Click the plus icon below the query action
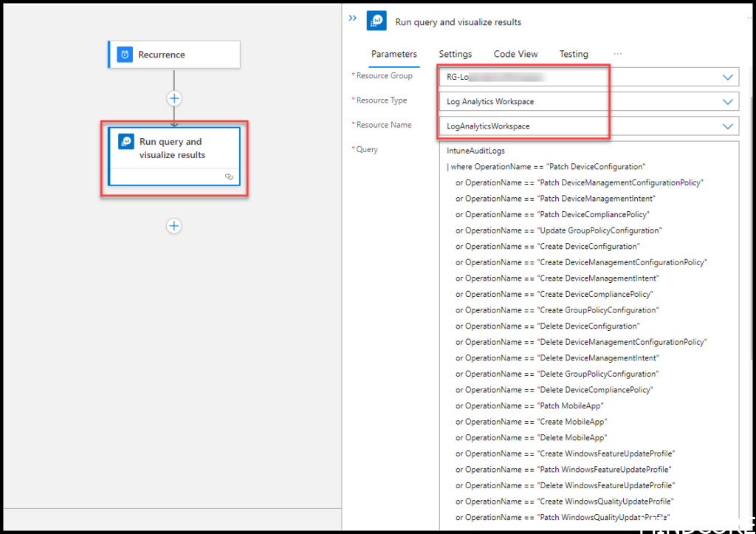This screenshot has width=756, height=534. point(173,225)
